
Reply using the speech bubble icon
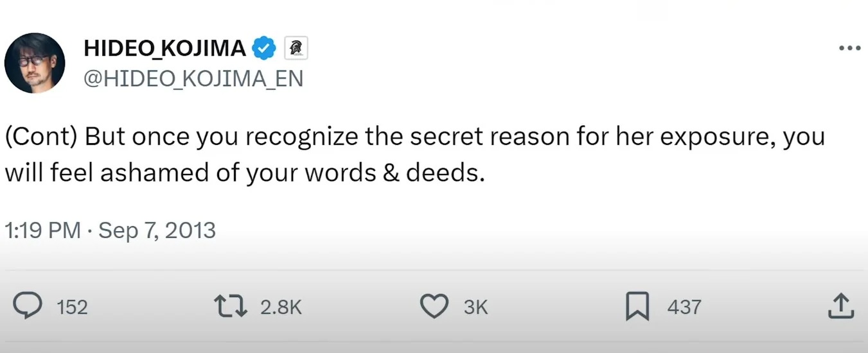(x=28, y=306)
